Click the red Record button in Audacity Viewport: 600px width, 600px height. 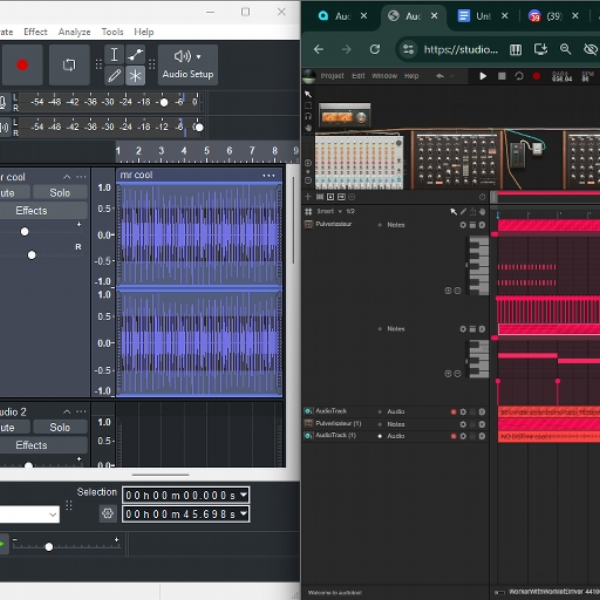pos(22,65)
